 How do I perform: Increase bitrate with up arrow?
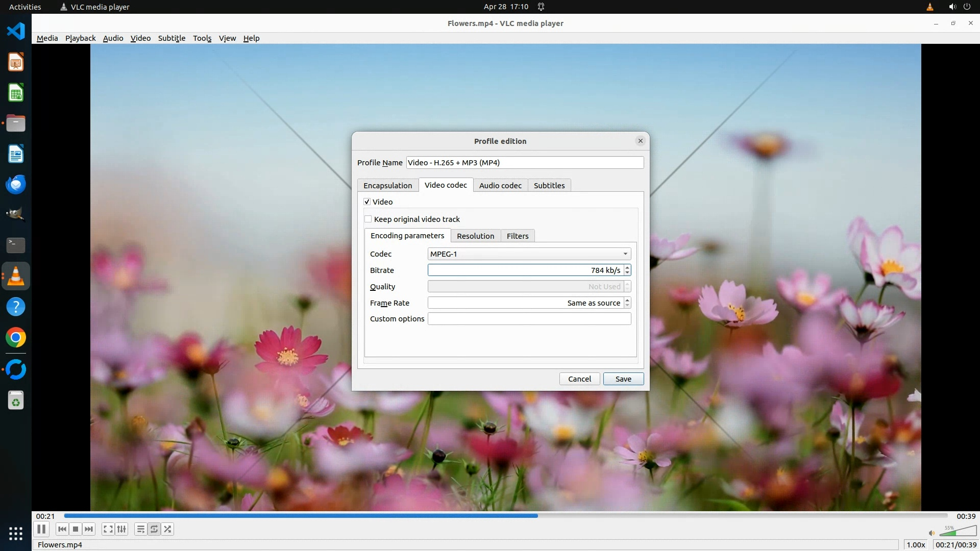[x=627, y=267]
